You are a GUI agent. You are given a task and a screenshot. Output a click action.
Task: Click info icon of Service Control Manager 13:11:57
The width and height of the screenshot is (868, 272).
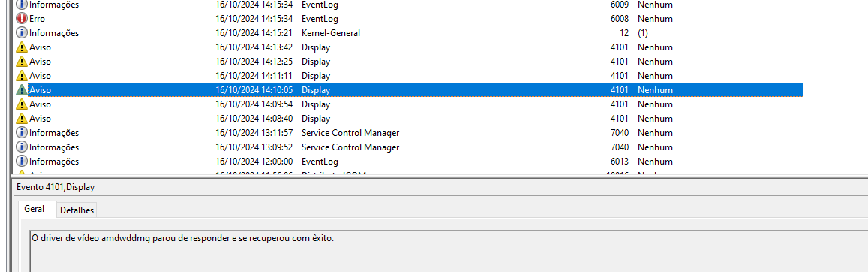click(23, 133)
